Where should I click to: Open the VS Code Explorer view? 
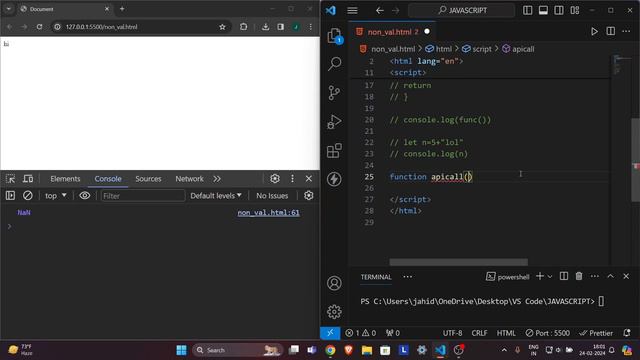[x=334, y=35]
